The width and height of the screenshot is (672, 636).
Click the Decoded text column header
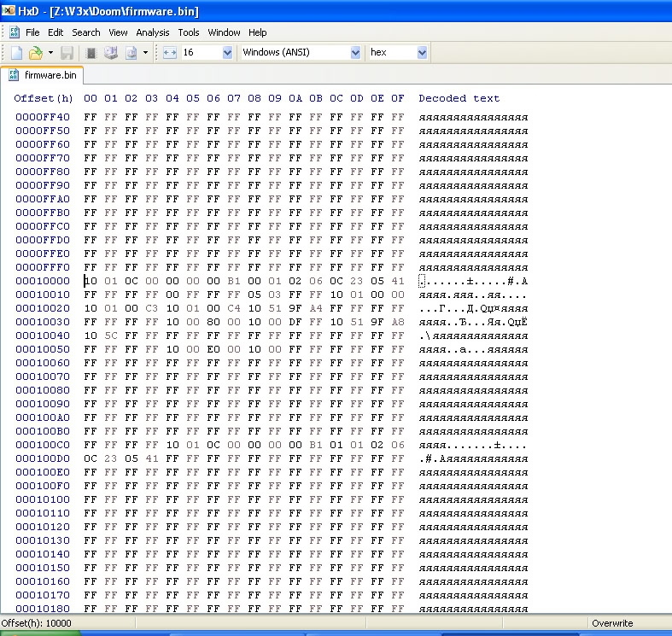click(x=459, y=98)
